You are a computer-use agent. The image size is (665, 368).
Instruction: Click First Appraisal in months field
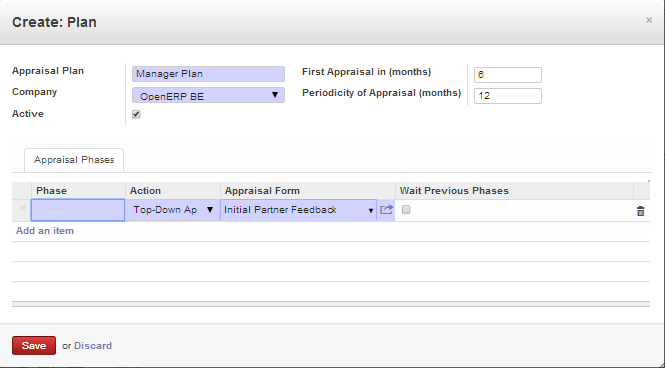[x=508, y=75]
